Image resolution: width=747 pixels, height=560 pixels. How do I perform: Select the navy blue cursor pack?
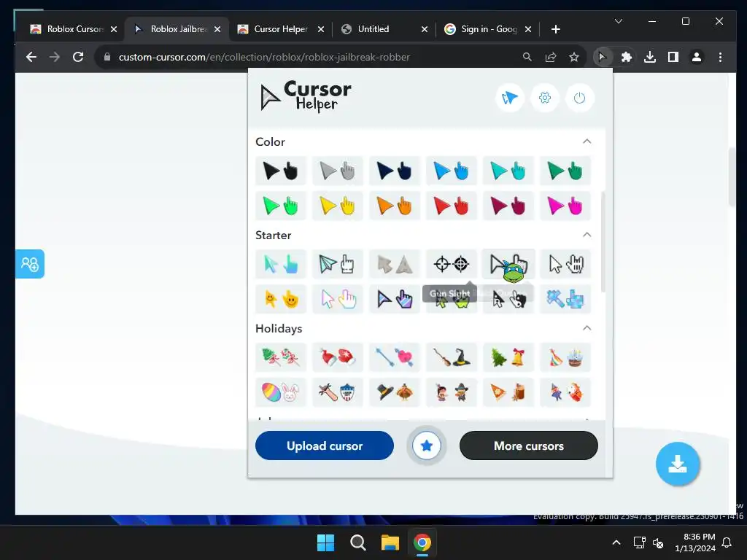click(x=395, y=171)
